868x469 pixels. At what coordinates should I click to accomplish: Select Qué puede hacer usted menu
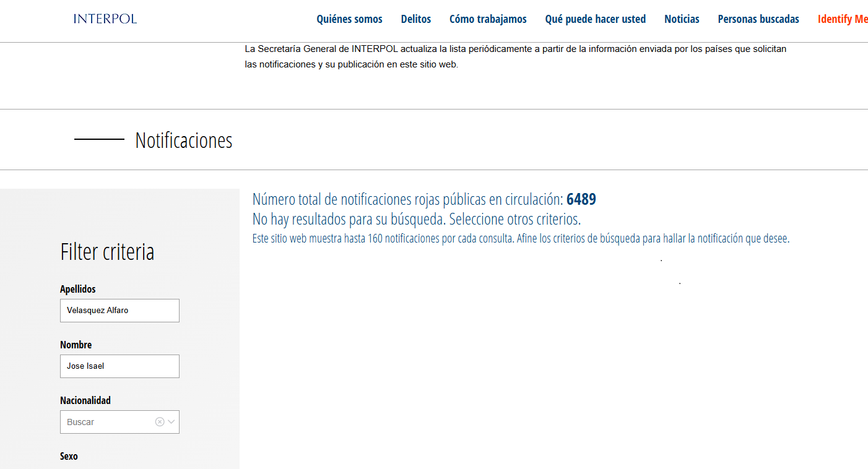click(595, 19)
